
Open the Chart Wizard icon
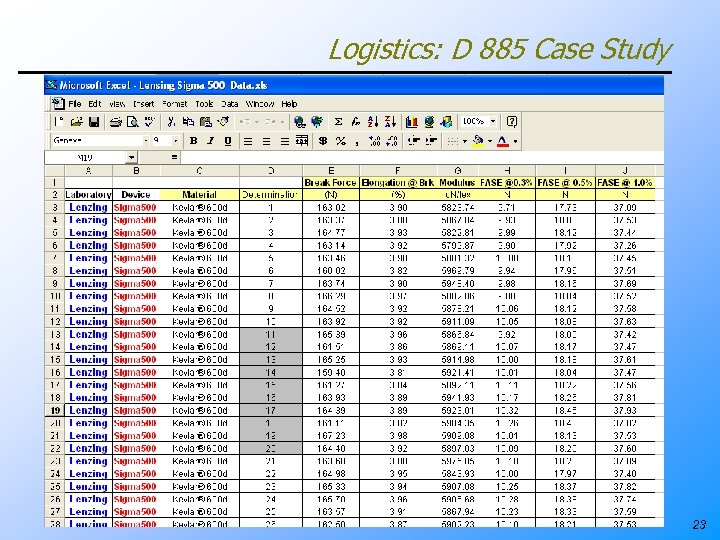412,122
